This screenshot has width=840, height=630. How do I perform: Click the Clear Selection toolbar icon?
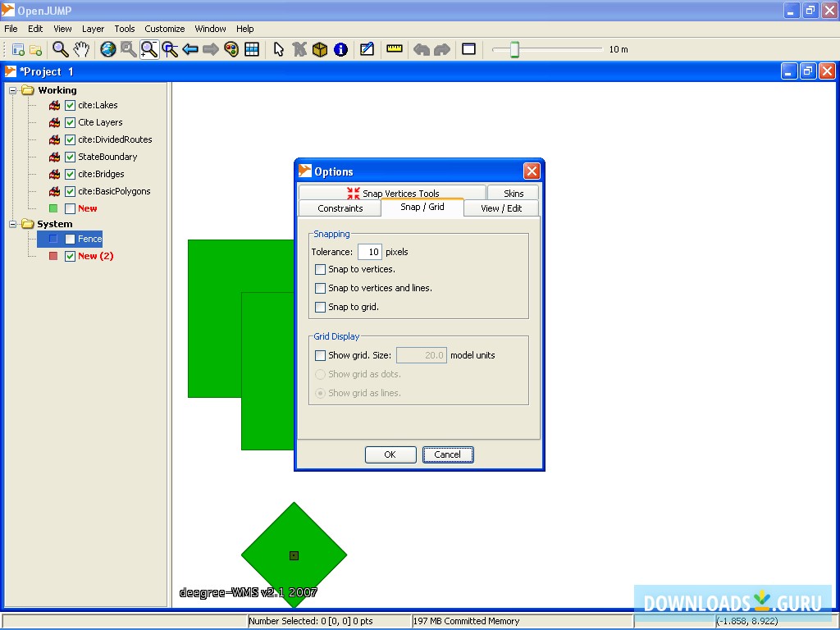(x=299, y=49)
